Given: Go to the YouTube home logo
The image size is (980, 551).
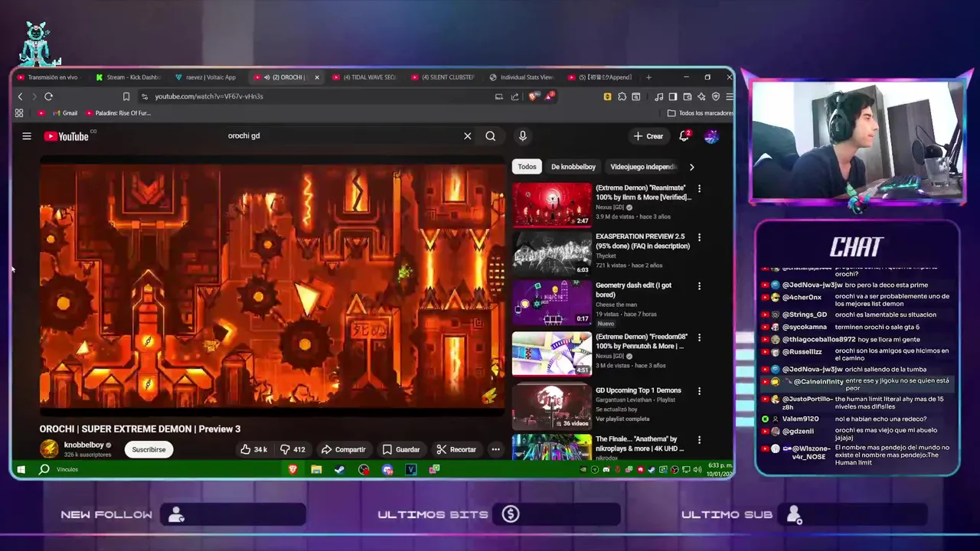Looking at the screenshot, I should (x=66, y=136).
